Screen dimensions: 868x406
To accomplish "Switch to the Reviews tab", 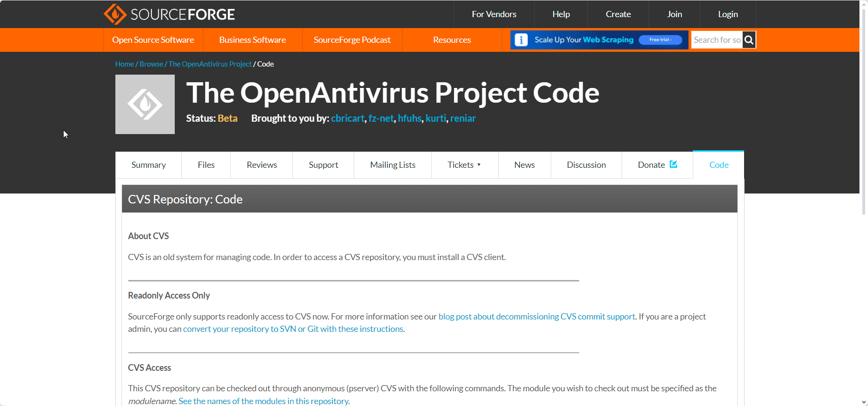I will click(x=262, y=165).
